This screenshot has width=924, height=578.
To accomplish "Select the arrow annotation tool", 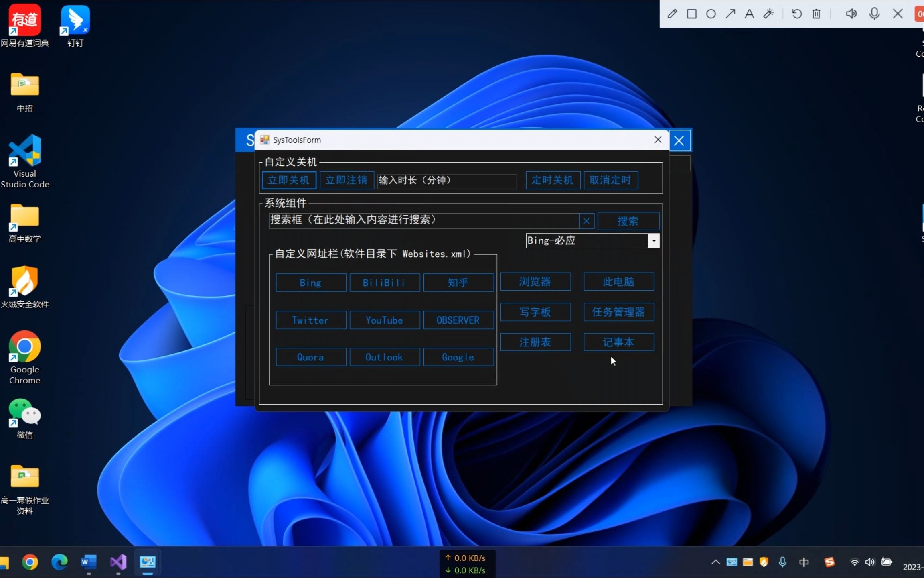I will click(730, 14).
